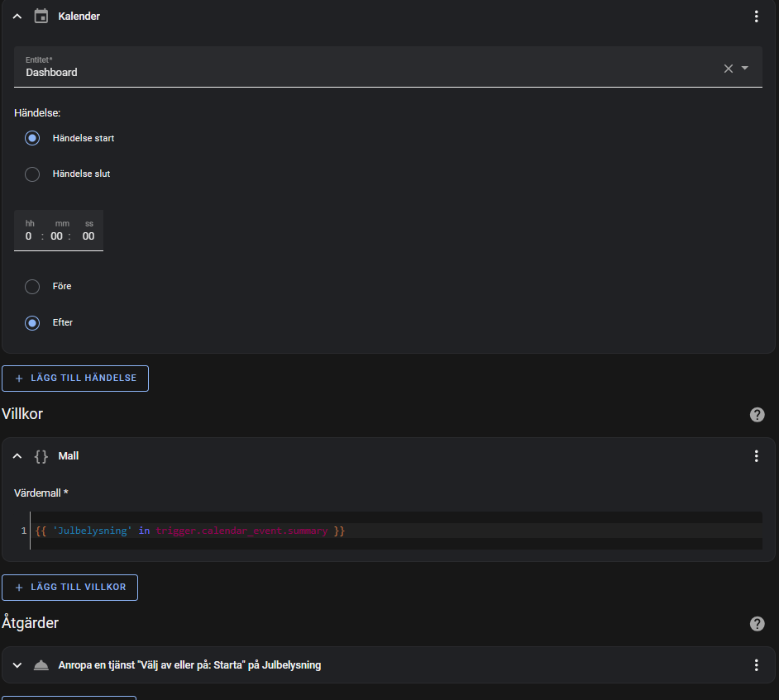Open the Kalender trigger three-dot menu
The width and height of the screenshot is (779, 700).
(756, 17)
